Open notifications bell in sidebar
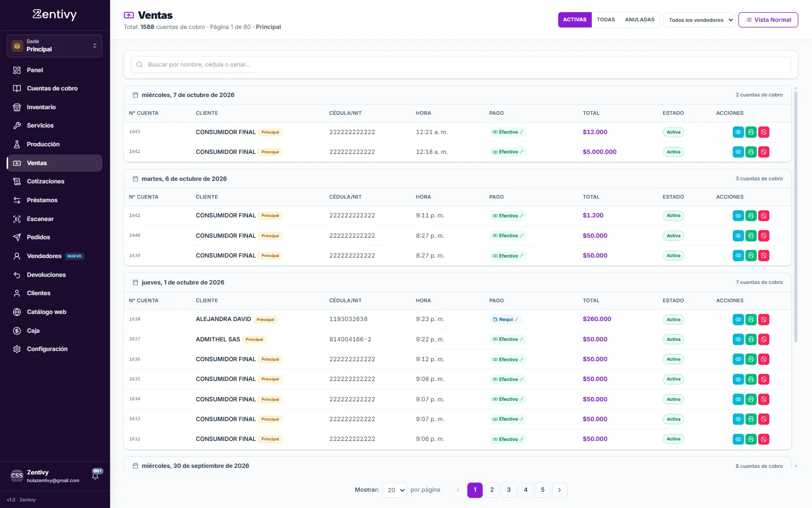This screenshot has width=812, height=508. [x=95, y=475]
